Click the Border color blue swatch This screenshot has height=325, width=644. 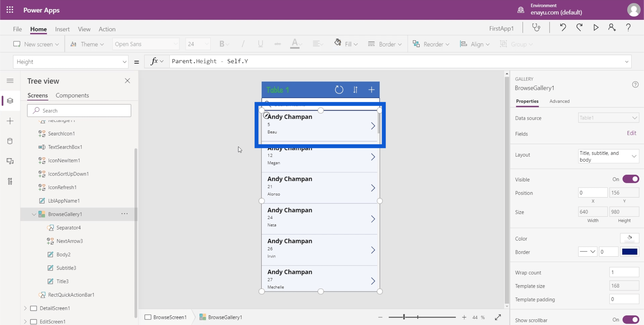pos(630,252)
